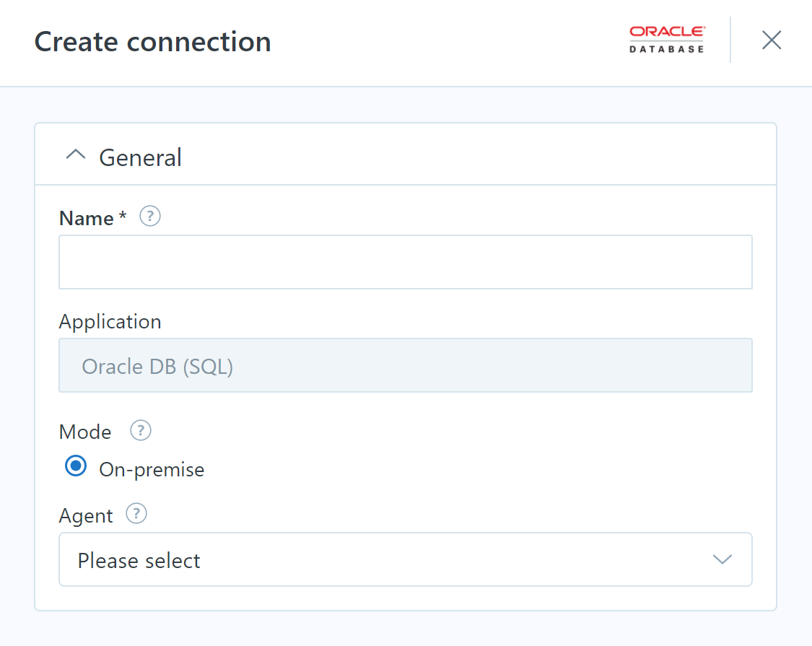Click the General section header

tap(140, 157)
